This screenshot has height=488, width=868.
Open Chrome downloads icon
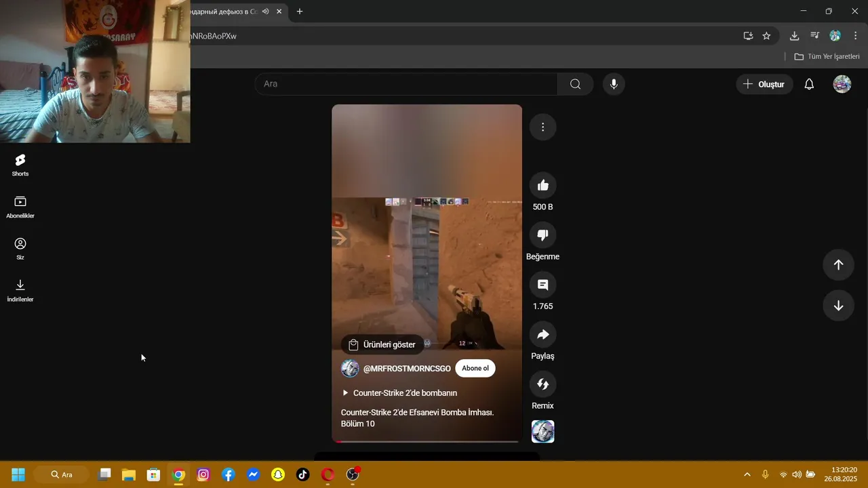[794, 36]
